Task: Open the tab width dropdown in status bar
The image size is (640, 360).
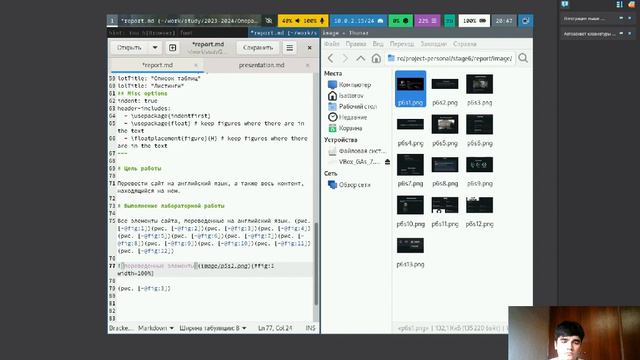Action: click(213, 328)
